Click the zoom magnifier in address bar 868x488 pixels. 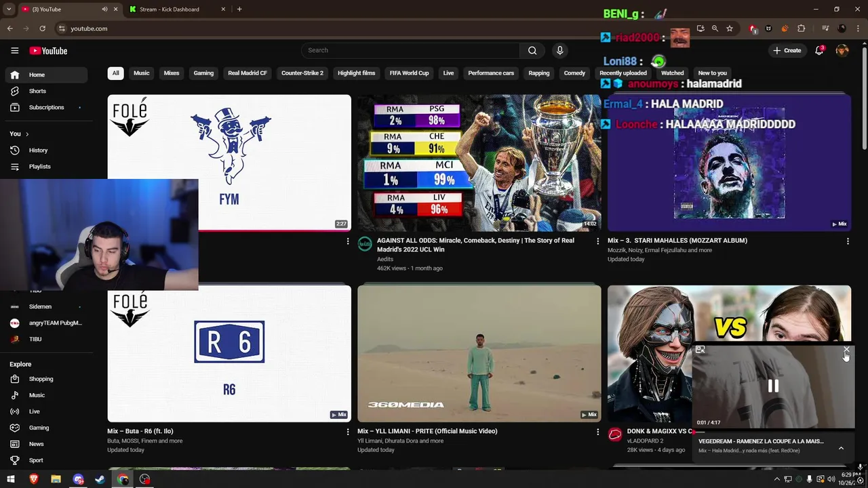(715, 28)
